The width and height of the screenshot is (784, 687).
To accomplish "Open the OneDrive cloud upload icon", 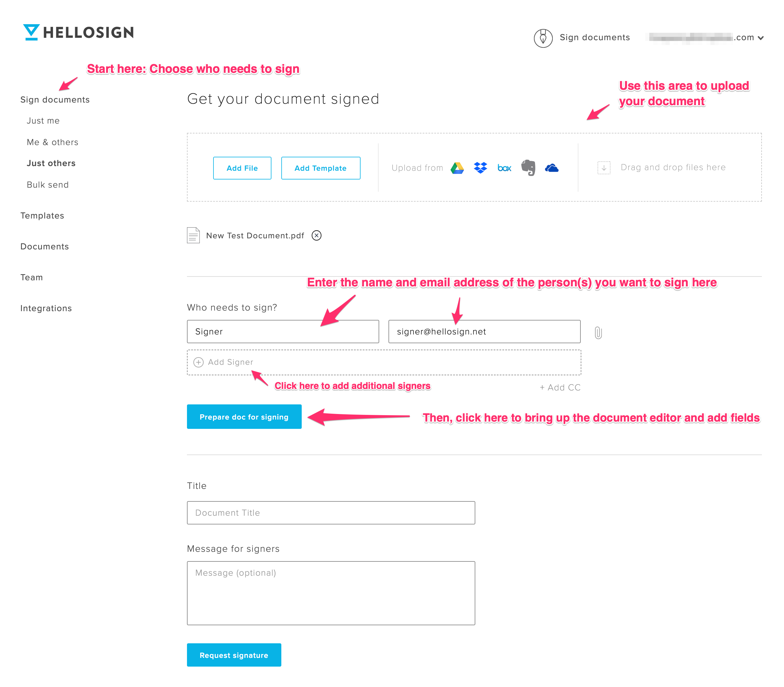I will (x=551, y=168).
